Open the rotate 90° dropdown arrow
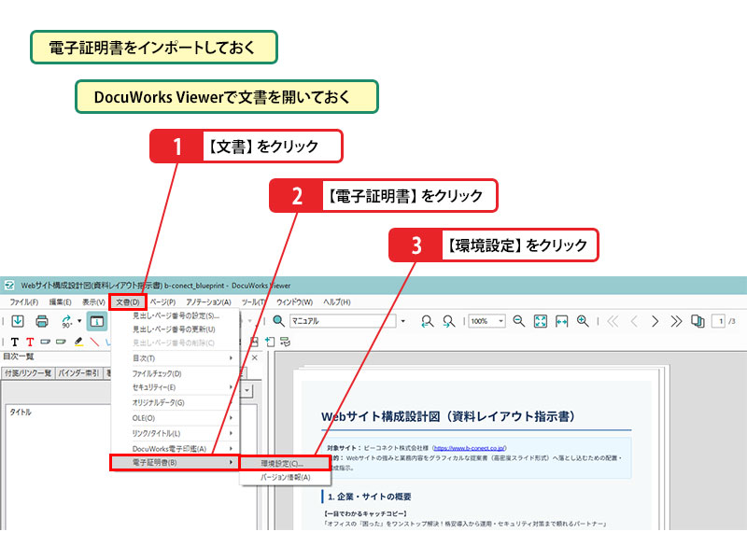747x560 pixels. coord(79,321)
